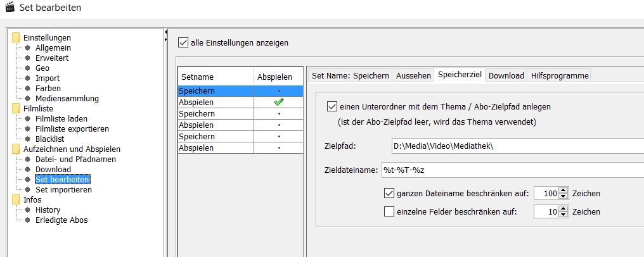Select 'Filmliste laden' tree entry
The image size is (644, 257).
61,119
